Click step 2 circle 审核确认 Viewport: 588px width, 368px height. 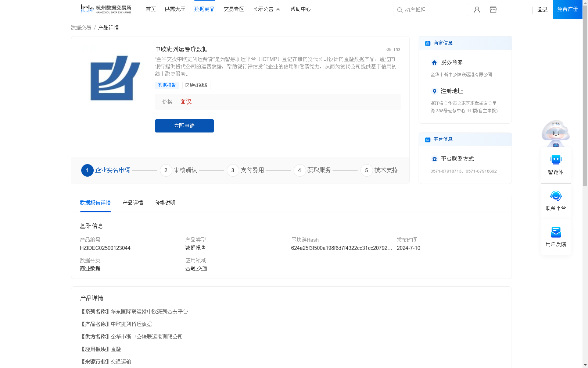coord(166,170)
